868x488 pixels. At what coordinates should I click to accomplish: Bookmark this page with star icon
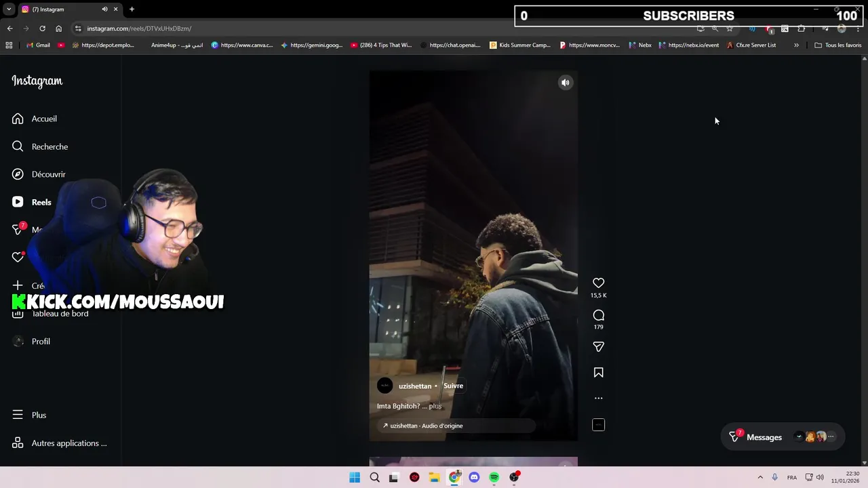coord(730,28)
